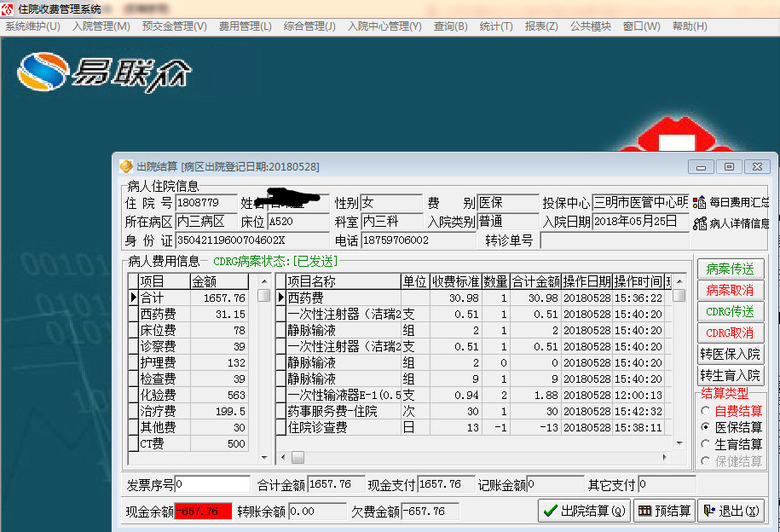Open the 费用管理(L) menu
The width and height of the screenshot is (780, 532).
pyautogui.click(x=246, y=26)
